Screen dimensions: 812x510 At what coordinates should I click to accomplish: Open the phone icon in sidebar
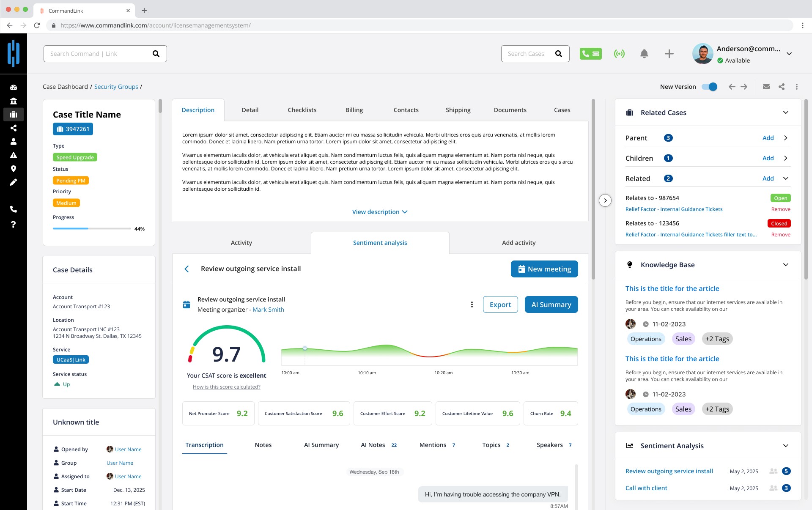tap(14, 209)
